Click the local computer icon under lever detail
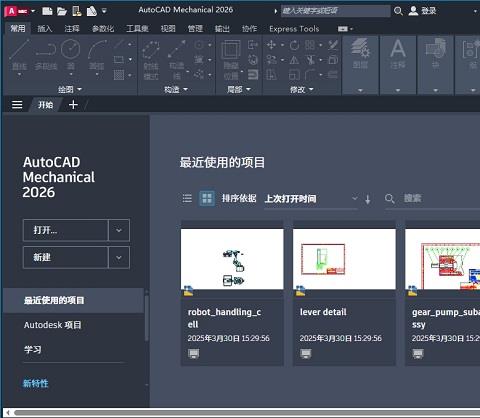480x418 pixels. coord(306,354)
